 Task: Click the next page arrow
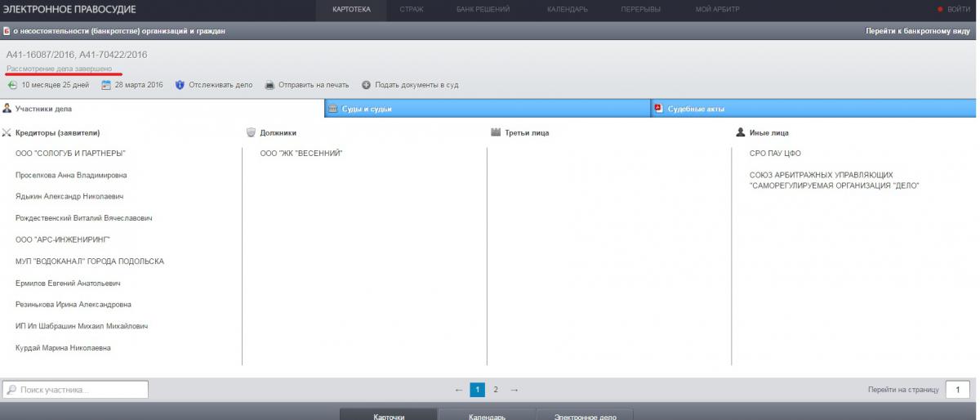click(514, 390)
